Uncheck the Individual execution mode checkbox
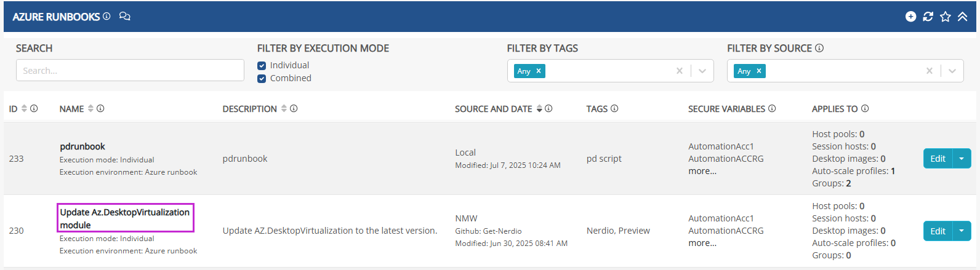980x270 pixels. point(262,65)
